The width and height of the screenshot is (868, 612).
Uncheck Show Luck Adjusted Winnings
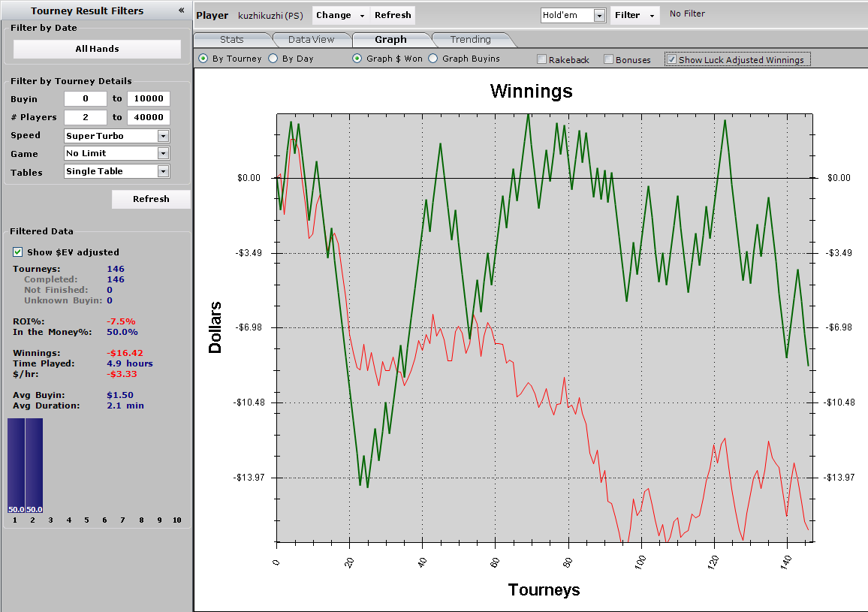click(672, 59)
